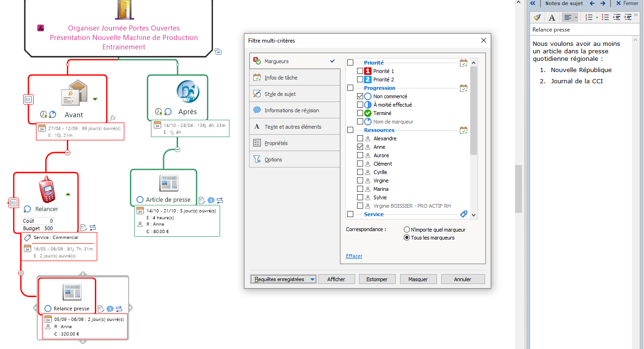Uncheck the Anne resource checkbox
This screenshot has width=644, height=349.
360,147
